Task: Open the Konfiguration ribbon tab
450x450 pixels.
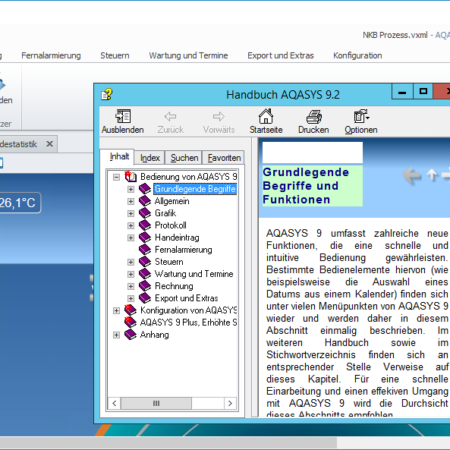Action: pos(358,55)
